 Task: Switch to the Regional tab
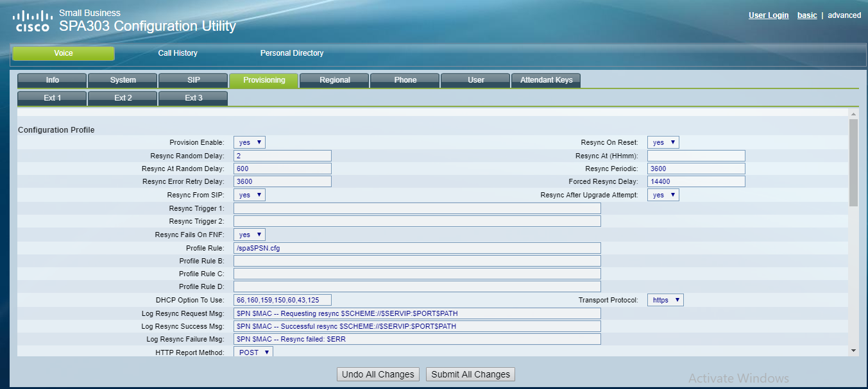point(334,80)
